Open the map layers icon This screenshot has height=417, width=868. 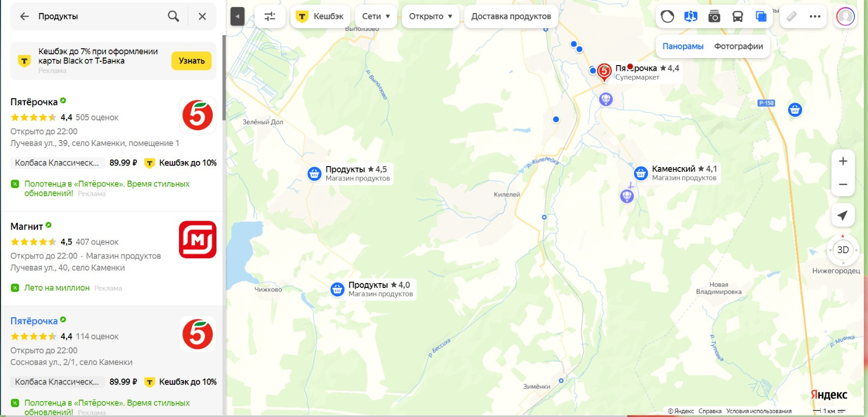click(761, 17)
